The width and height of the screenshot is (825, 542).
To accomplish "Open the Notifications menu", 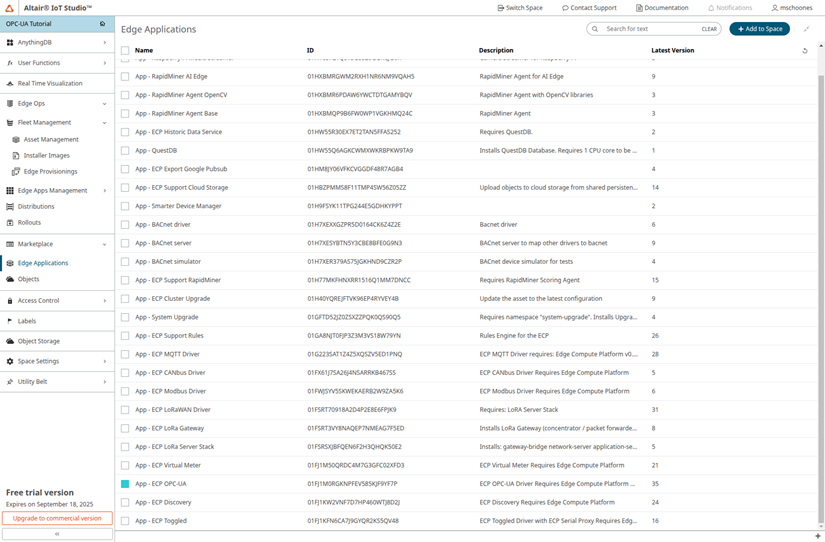I will (730, 8).
